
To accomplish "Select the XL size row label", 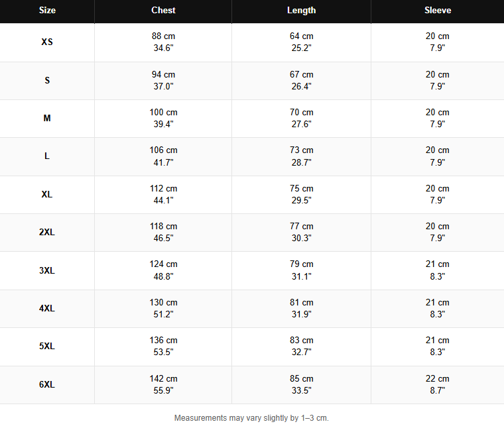I will point(47,194).
